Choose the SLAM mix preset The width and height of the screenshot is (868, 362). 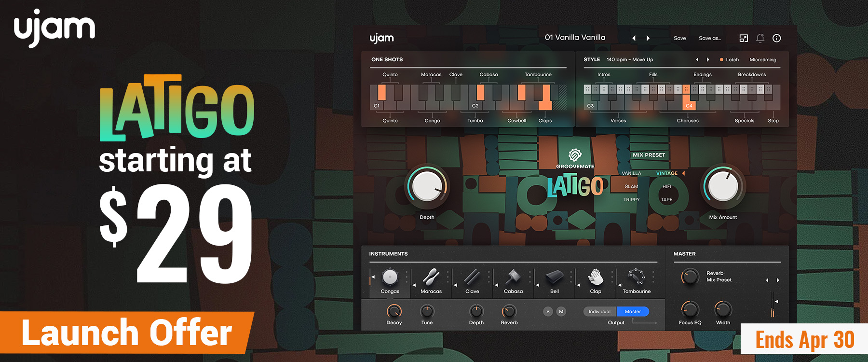pos(631,187)
